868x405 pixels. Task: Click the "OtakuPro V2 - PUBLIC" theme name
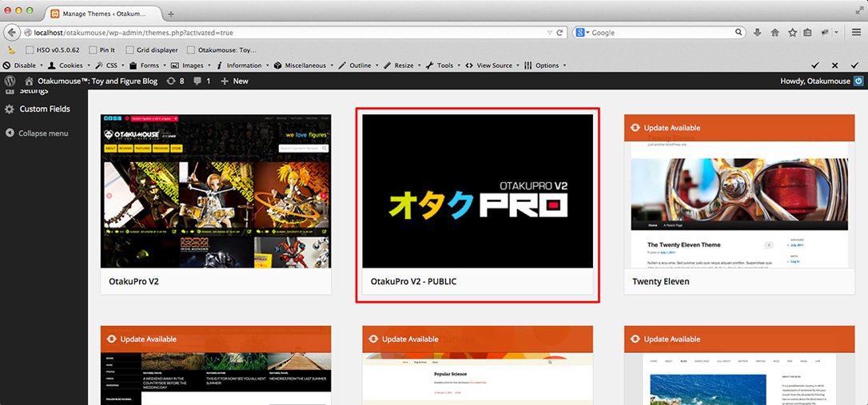point(413,282)
